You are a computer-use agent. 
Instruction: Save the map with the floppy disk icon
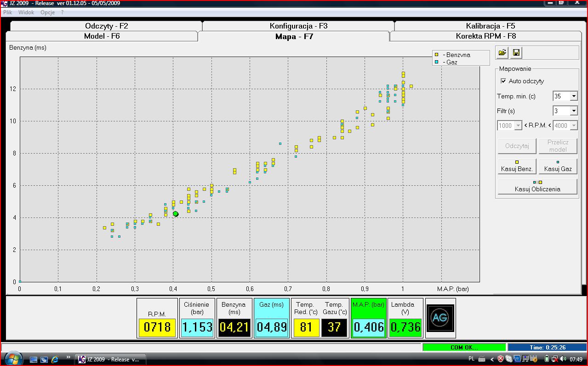[x=516, y=53]
